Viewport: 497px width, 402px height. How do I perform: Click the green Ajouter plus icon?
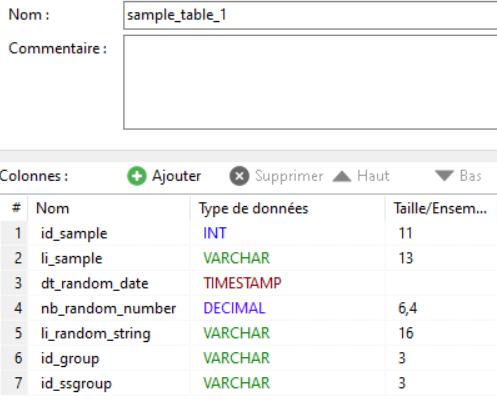137,176
